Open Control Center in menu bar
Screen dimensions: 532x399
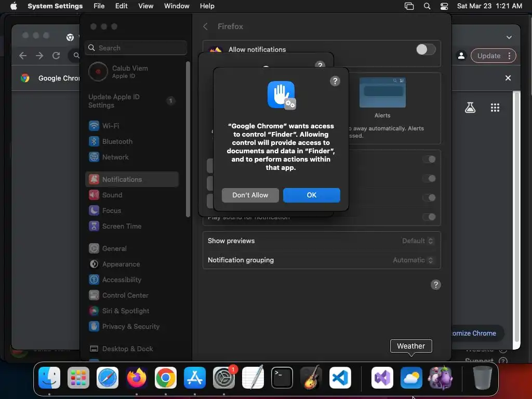444,6
